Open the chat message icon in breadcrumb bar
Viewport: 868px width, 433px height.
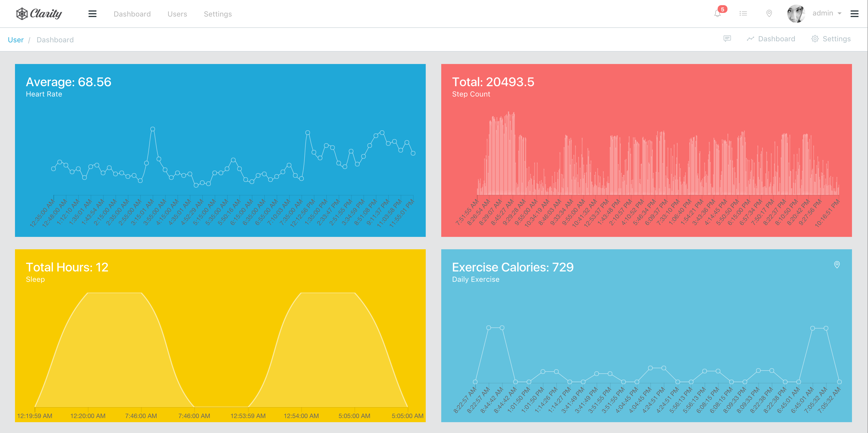pyautogui.click(x=727, y=39)
